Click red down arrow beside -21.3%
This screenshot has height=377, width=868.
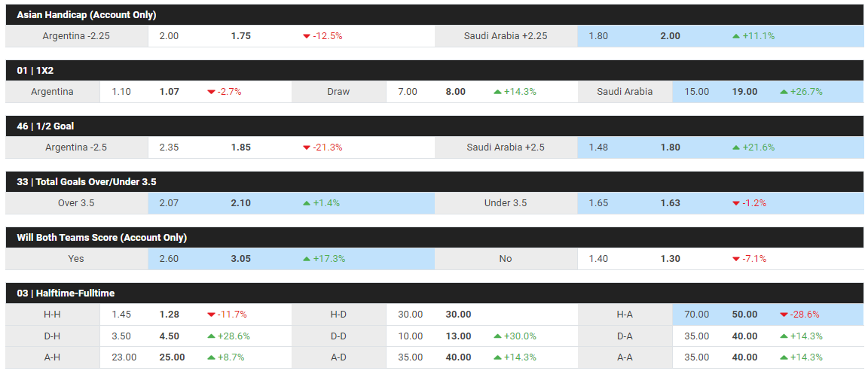(306, 148)
